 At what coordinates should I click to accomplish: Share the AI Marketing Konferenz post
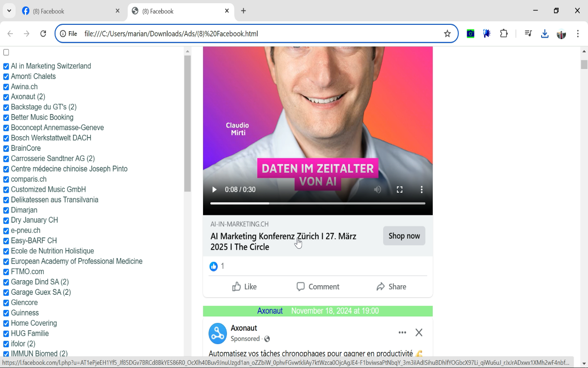(x=391, y=287)
